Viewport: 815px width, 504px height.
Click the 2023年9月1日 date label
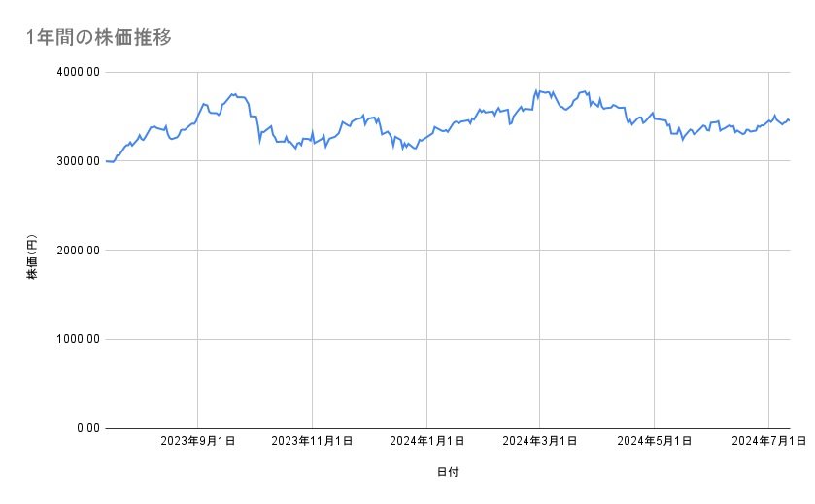coord(198,441)
